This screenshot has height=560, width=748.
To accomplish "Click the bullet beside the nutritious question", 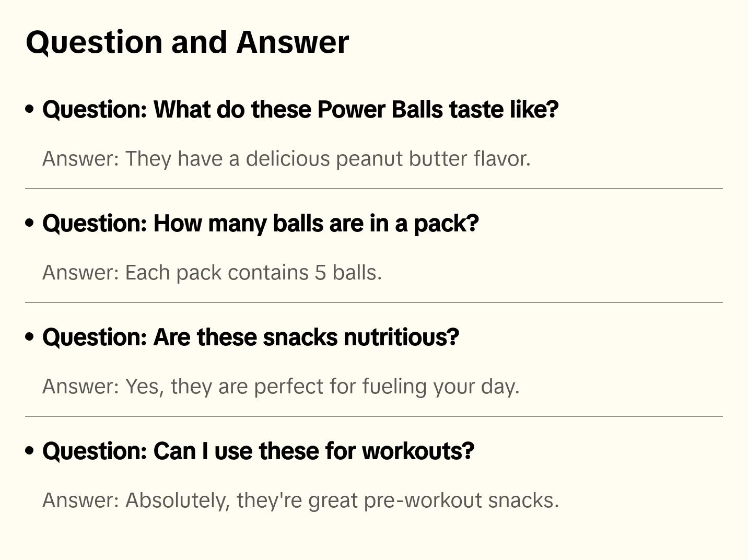I will pyautogui.click(x=30, y=337).
